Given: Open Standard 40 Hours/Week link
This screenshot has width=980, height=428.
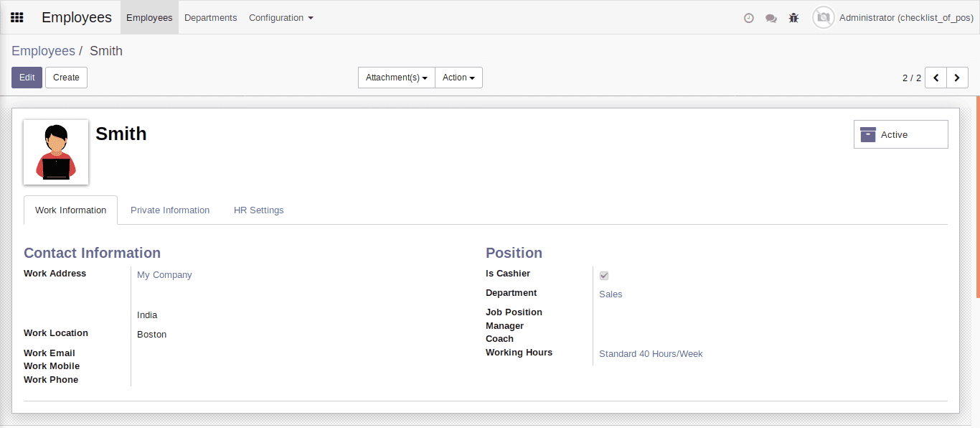Looking at the screenshot, I should coord(651,354).
